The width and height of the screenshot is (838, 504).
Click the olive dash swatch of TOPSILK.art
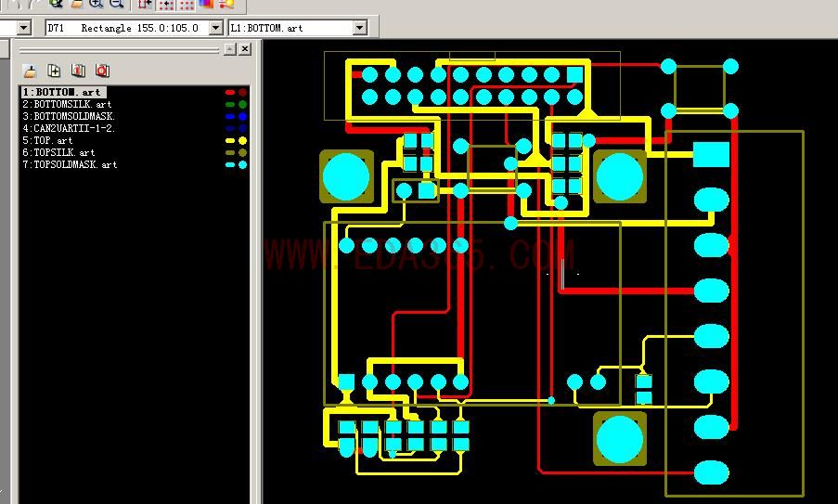[230, 153]
